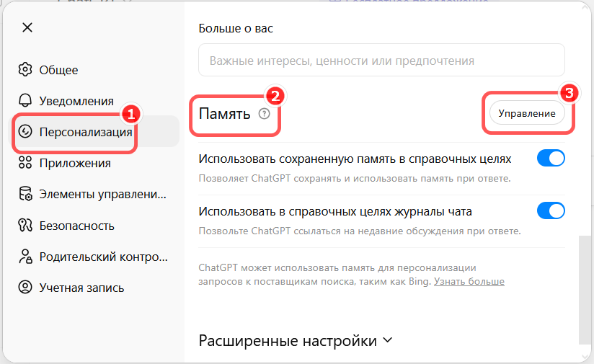Switch to the Безопасность tab
Viewport: 594px width, 364px height.
(x=76, y=226)
